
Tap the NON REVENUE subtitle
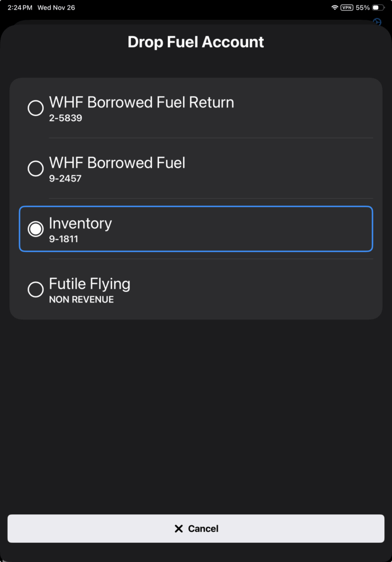point(81,299)
